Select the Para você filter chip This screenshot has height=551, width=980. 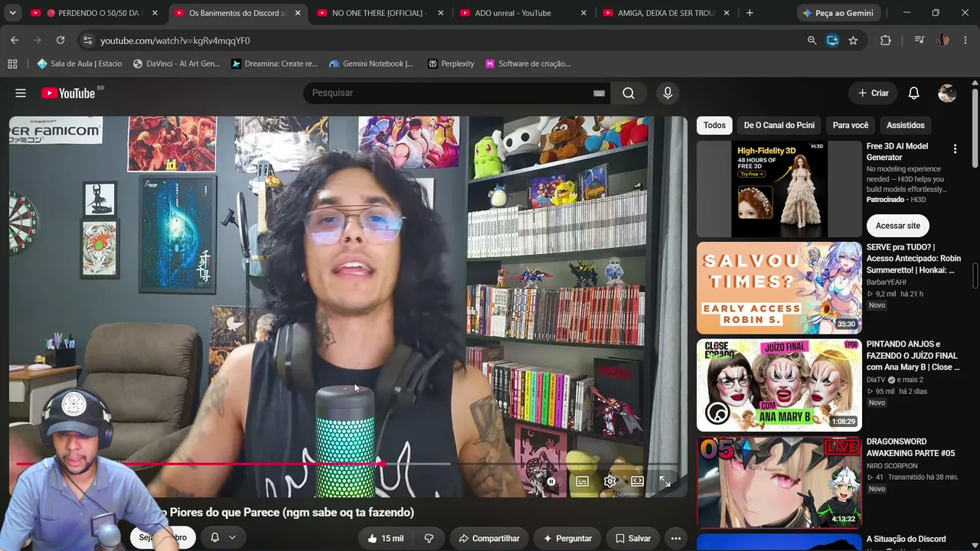[x=851, y=125]
